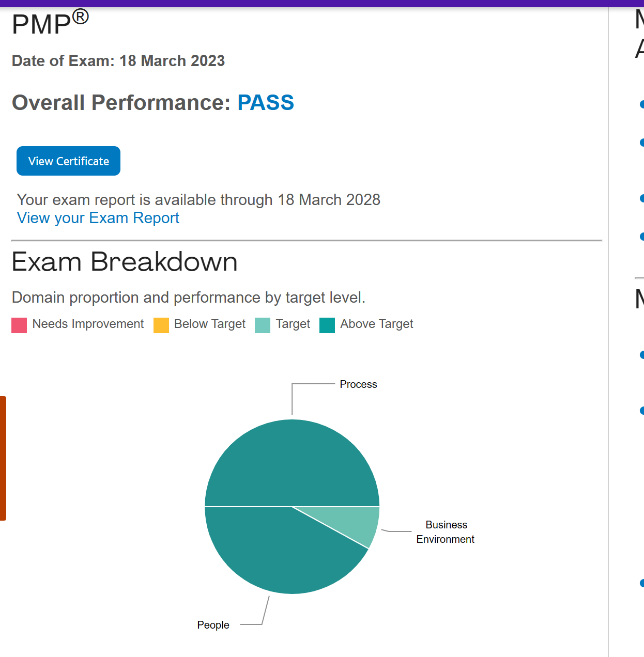Click the PMP title heading

pyautogui.click(x=50, y=24)
